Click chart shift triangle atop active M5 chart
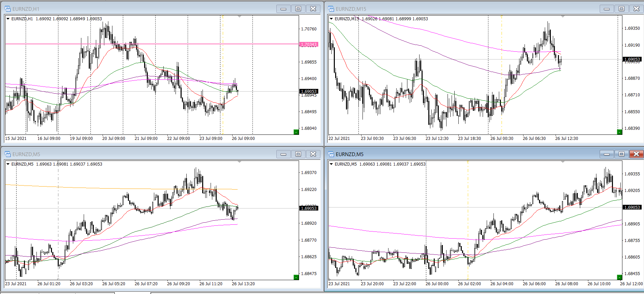Image resolution: width=644 pixels, height=294 pixels. tap(563, 162)
